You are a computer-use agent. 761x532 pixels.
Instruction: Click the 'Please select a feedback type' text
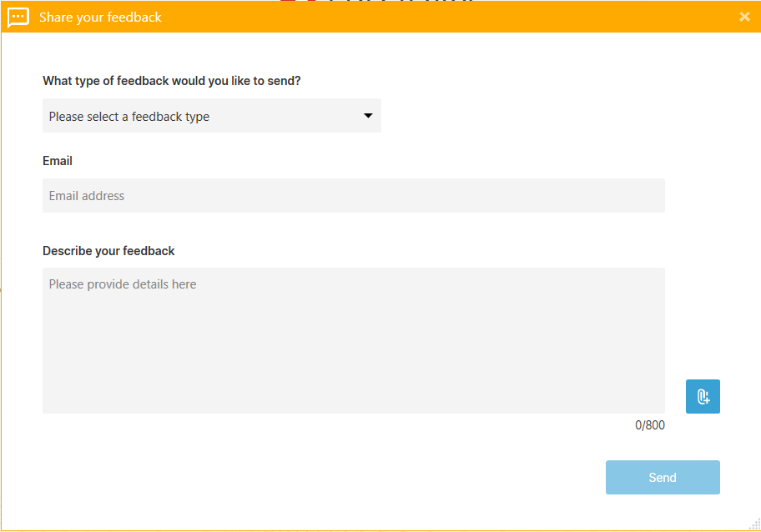[129, 117]
